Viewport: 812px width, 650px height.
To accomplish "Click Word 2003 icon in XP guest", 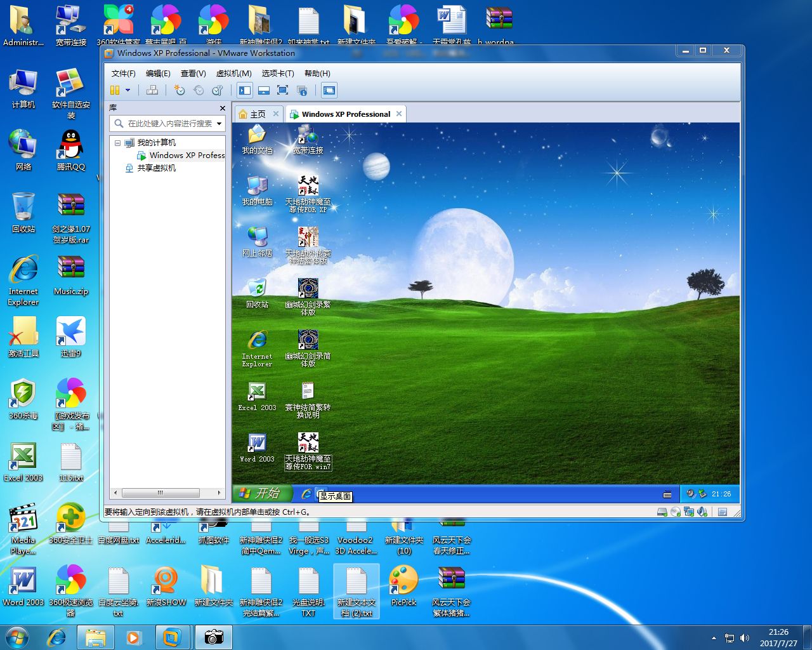I will tap(257, 448).
